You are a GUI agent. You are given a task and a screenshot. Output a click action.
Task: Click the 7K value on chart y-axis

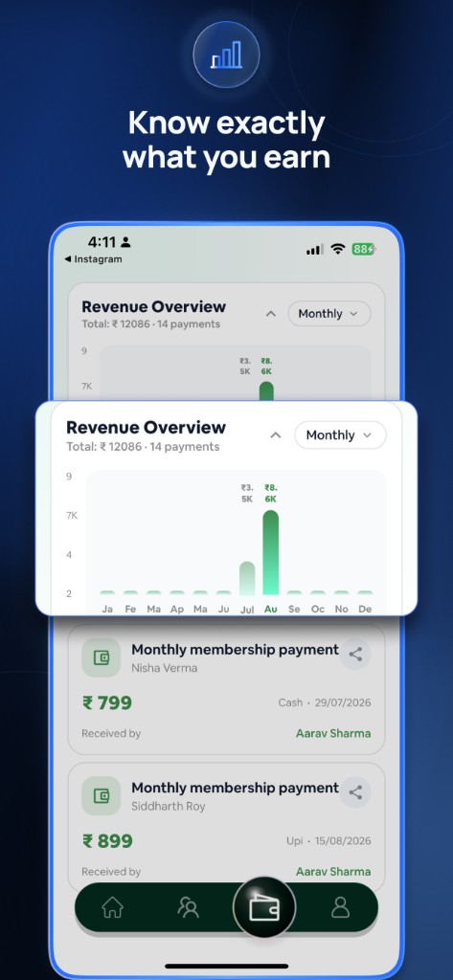click(72, 516)
